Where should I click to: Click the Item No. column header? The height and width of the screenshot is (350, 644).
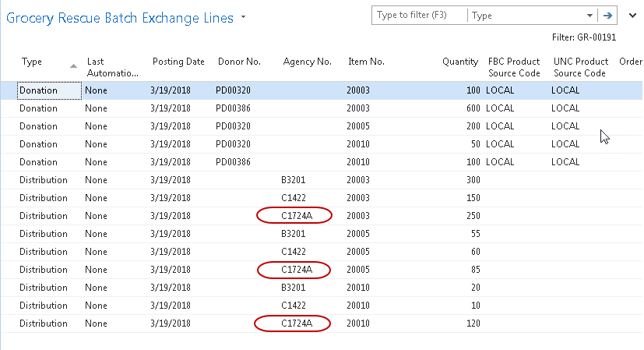pos(366,62)
